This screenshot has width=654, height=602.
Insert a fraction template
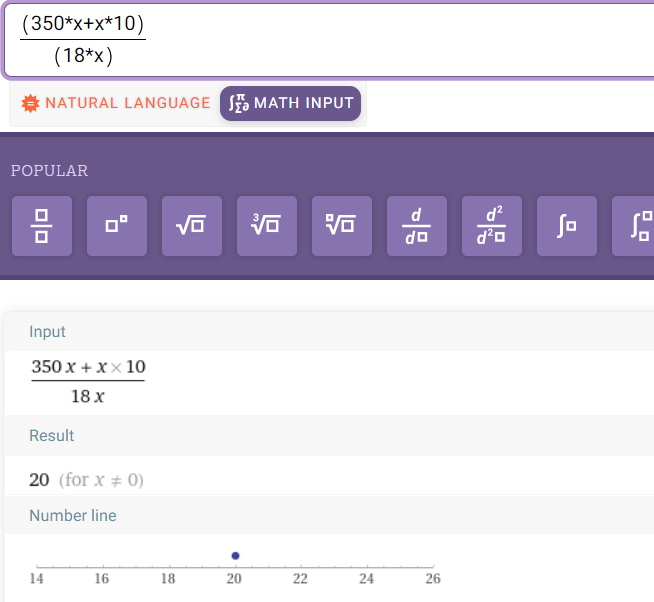coord(42,226)
